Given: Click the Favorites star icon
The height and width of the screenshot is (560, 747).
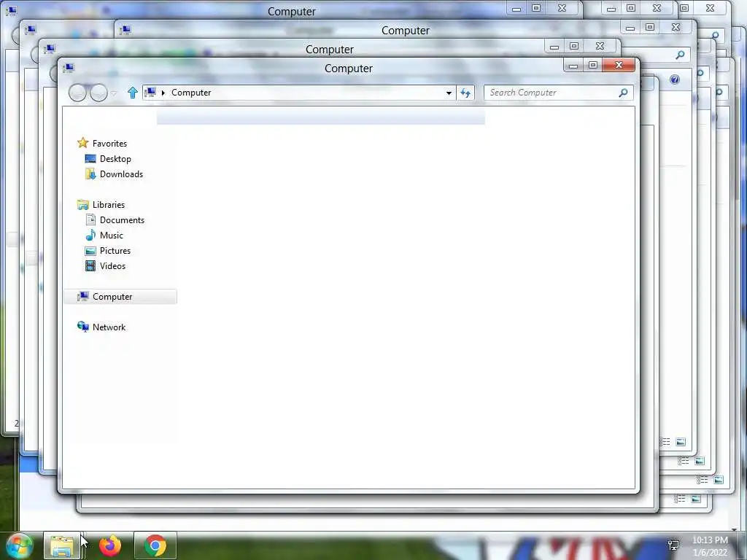Looking at the screenshot, I should (83, 143).
